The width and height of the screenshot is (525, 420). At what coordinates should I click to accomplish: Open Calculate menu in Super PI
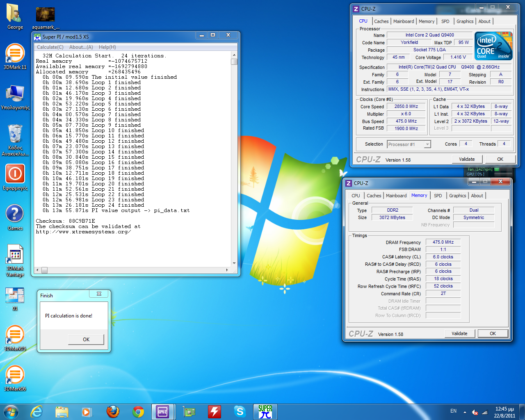tap(50, 47)
